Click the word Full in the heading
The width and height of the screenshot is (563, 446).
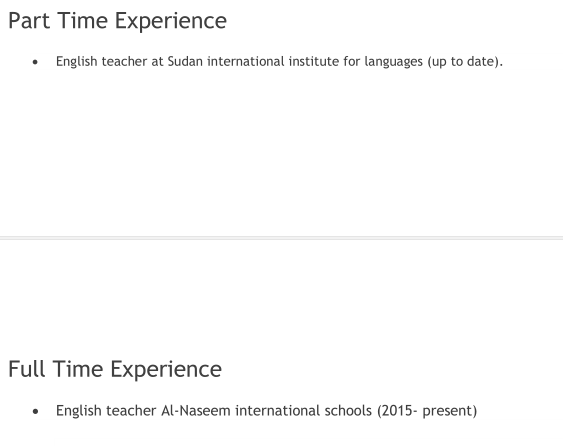tap(27, 369)
